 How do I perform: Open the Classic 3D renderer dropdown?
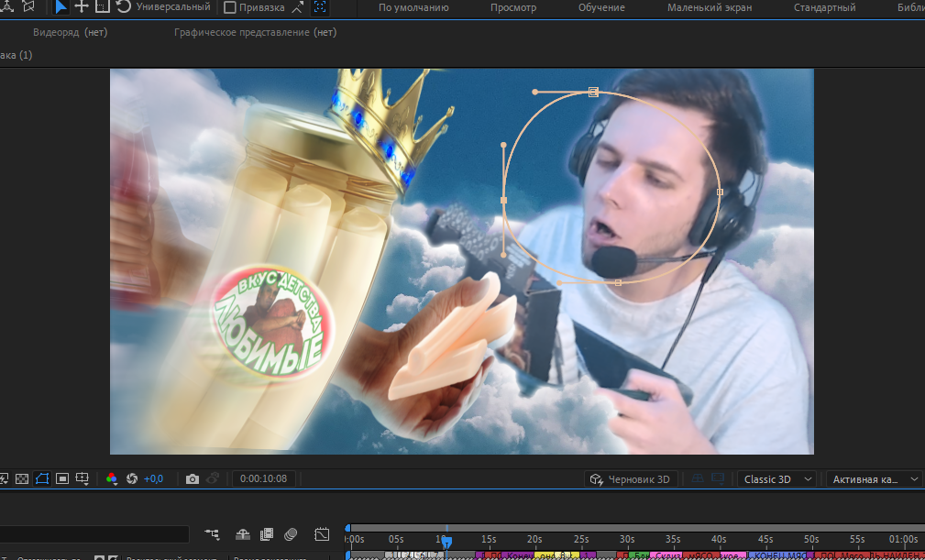click(x=776, y=479)
